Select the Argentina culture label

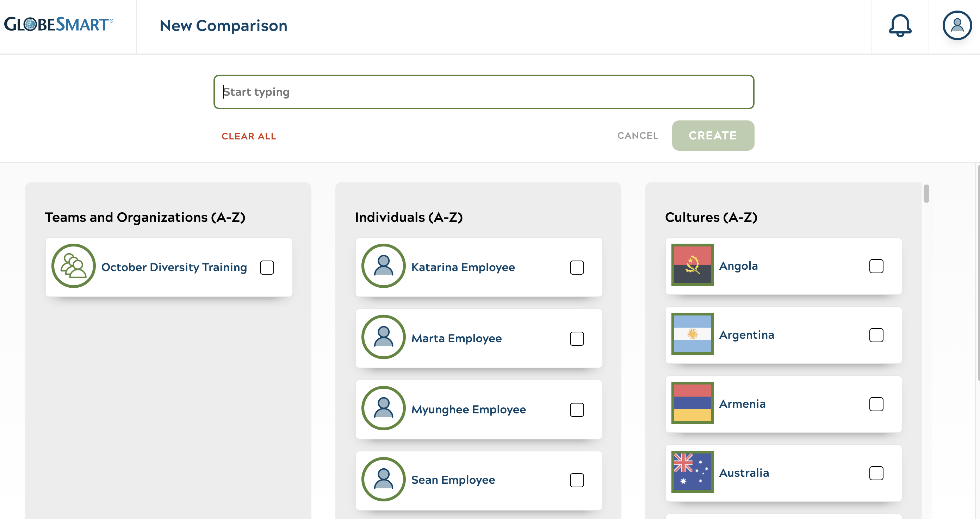pos(746,334)
